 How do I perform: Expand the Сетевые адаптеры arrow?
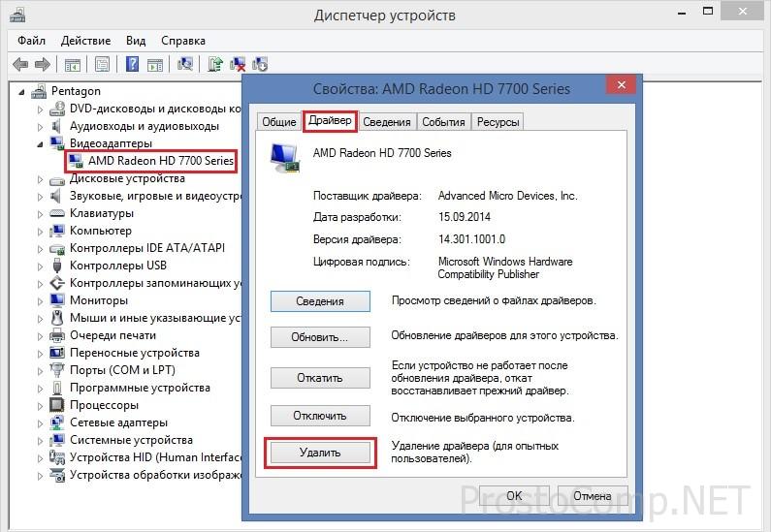point(41,422)
